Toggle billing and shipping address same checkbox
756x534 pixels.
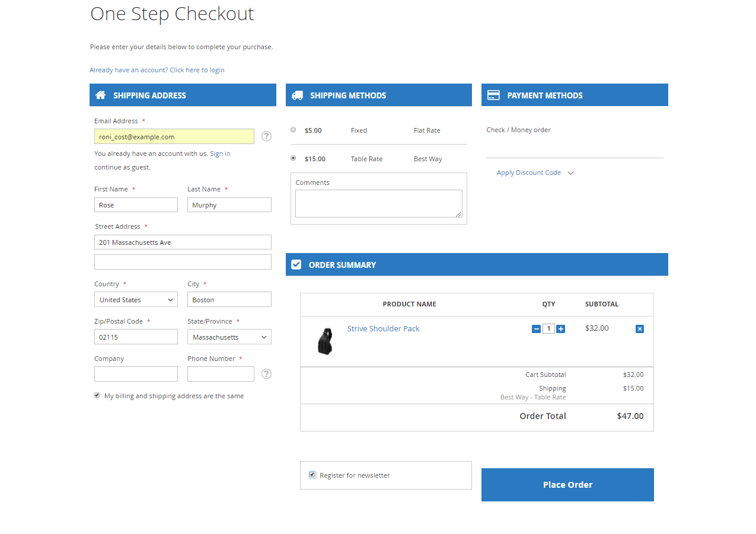click(x=97, y=395)
